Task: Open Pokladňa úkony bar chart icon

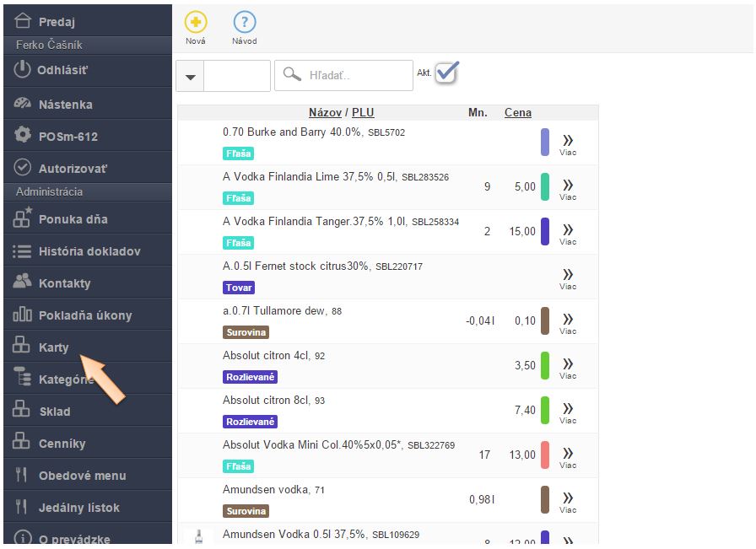Action: [x=23, y=315]
